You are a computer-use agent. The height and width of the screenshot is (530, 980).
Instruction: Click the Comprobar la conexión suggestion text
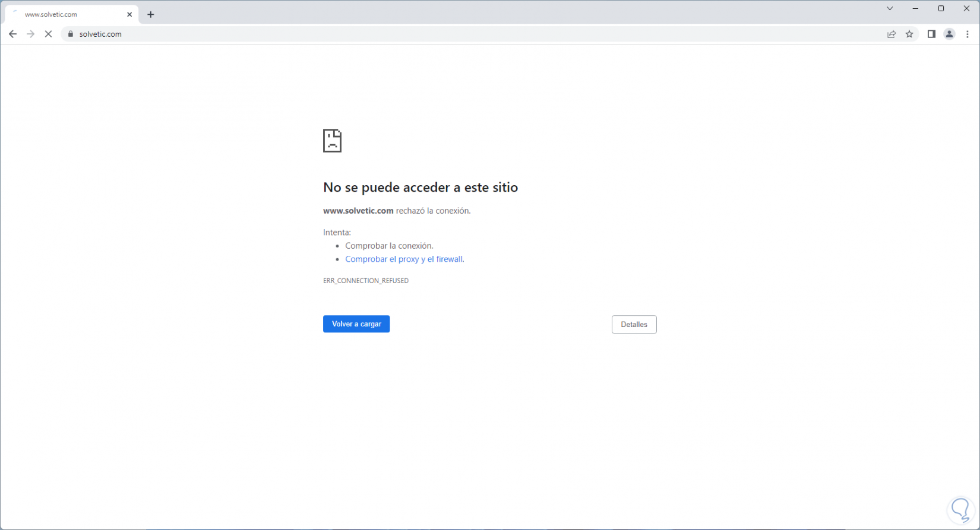[389, 246]
